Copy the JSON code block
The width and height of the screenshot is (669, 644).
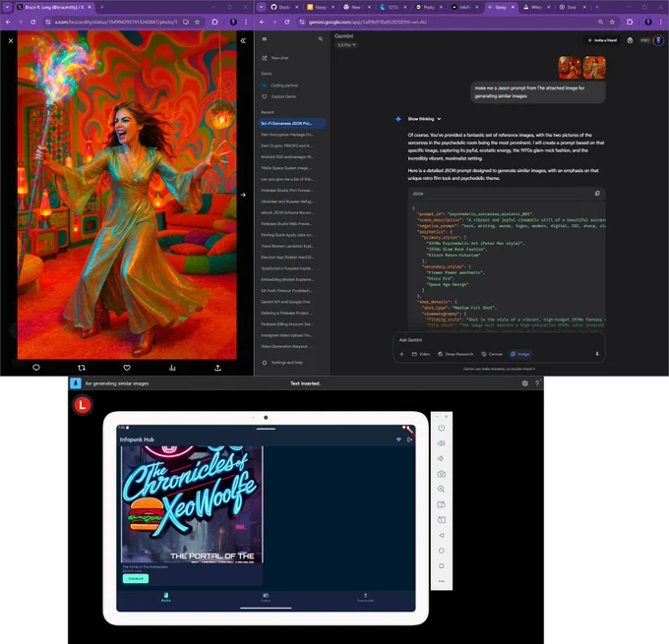[597, 193]
